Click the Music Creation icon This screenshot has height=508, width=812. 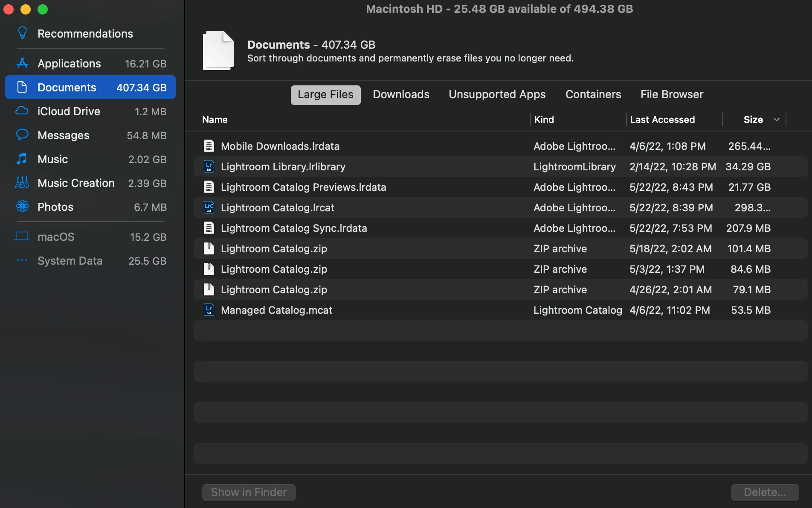click(x=22, y=183)
